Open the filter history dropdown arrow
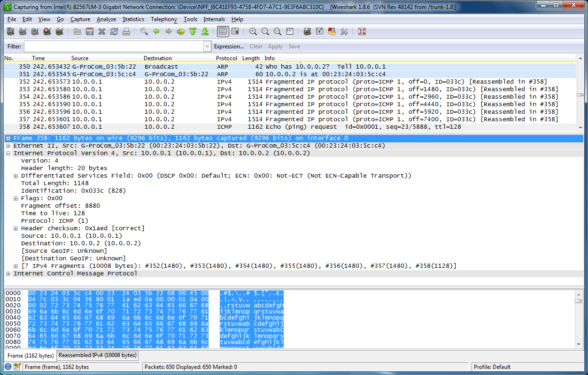 207,47
